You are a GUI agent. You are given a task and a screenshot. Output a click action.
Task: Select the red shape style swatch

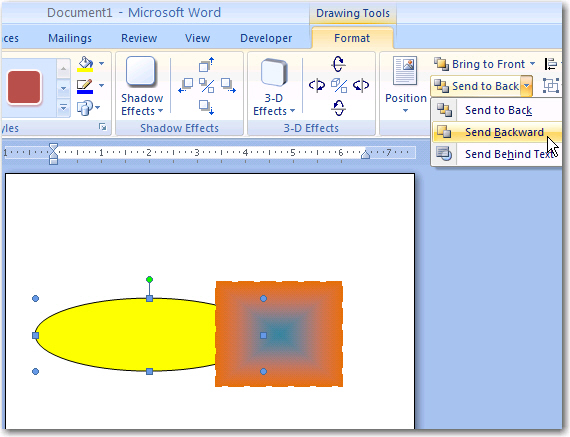click(x=24, y=87)
